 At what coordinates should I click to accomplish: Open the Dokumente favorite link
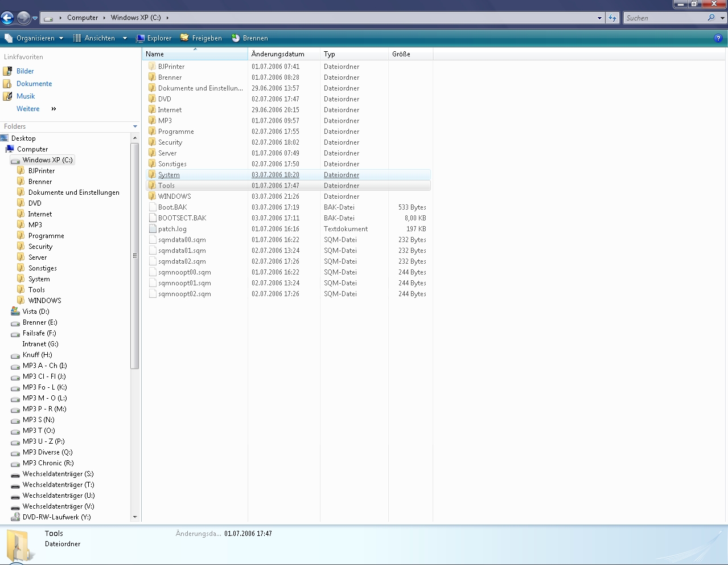tap(34, 84)
